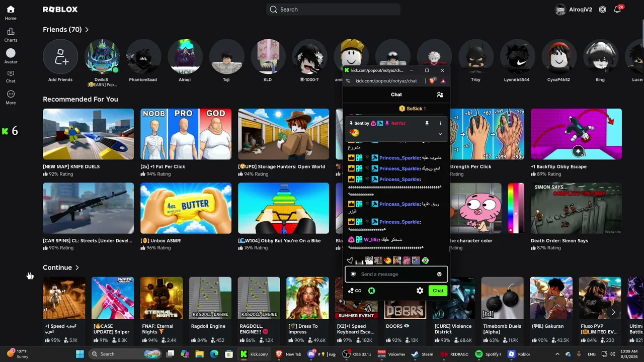Open +1 Fat Per Click game thumbnail
The width and height of the screenshot is (644, 362).
tap(186, 134)
